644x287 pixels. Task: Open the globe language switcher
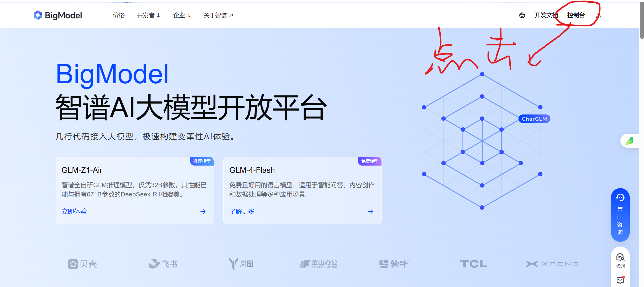522,16
